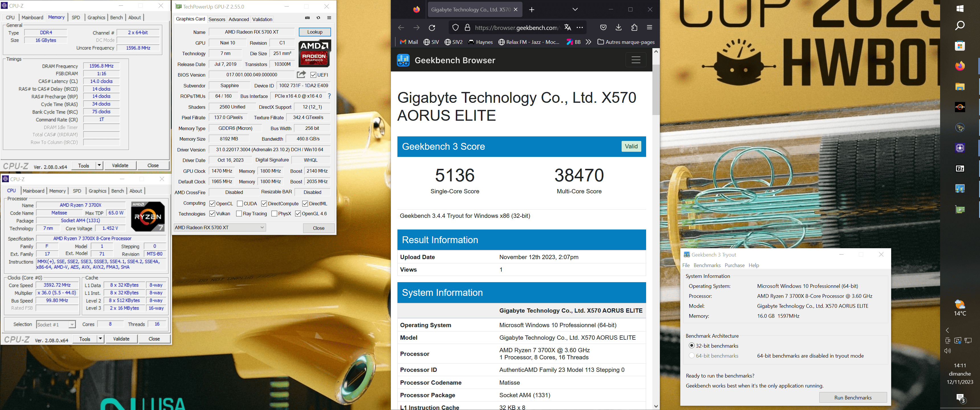Image resolution: width=980 pixels, height=410 pixels.
Task: Open a new Firefox tab
Action: [532, 9]
